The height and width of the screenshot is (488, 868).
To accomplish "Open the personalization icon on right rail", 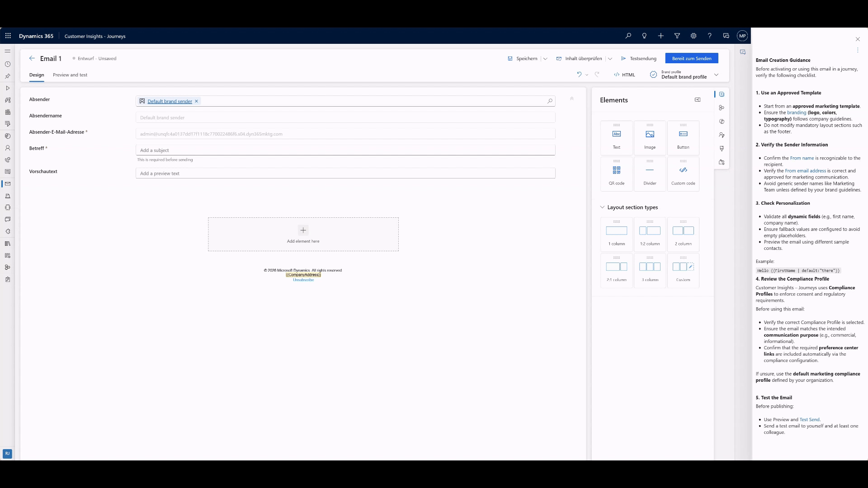I will (x=722, y=135).
